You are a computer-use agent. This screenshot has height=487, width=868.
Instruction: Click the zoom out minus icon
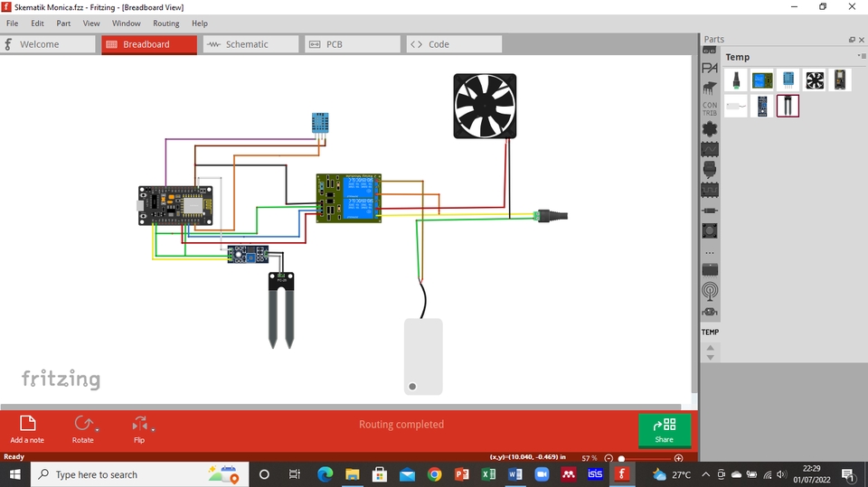point(609,458)
